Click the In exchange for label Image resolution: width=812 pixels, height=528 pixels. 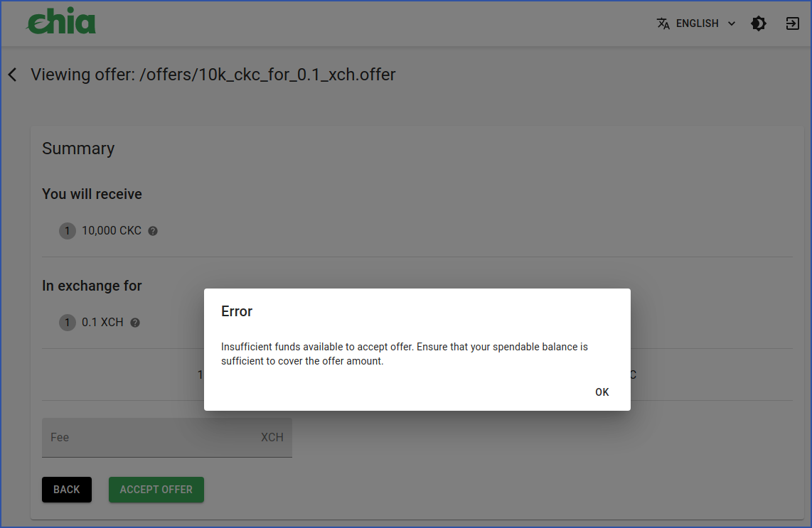(92, 286)
